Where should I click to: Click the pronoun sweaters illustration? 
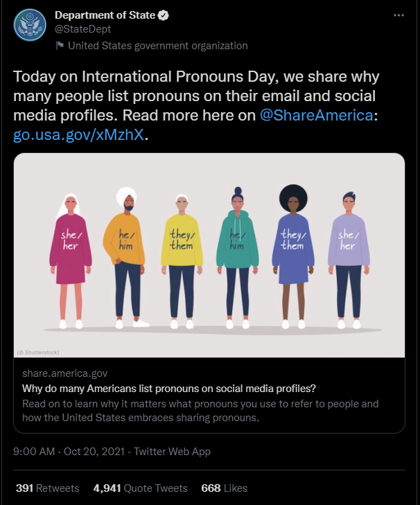[209, 255]
